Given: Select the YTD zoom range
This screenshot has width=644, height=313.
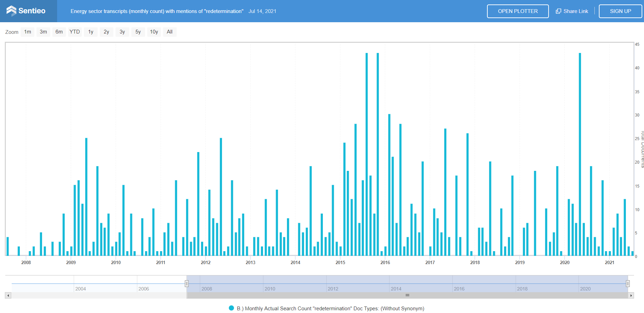Looking at the screenshot, I should pos(75,32).
